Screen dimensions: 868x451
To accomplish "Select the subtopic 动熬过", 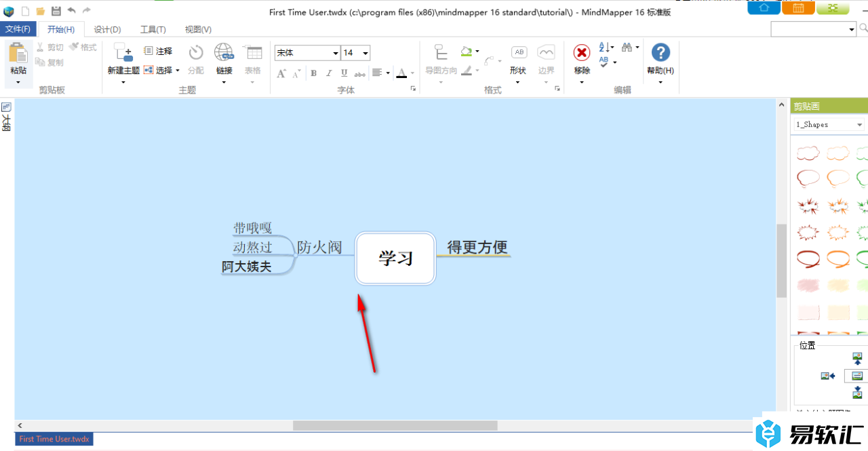I will [x=253, y=248].
